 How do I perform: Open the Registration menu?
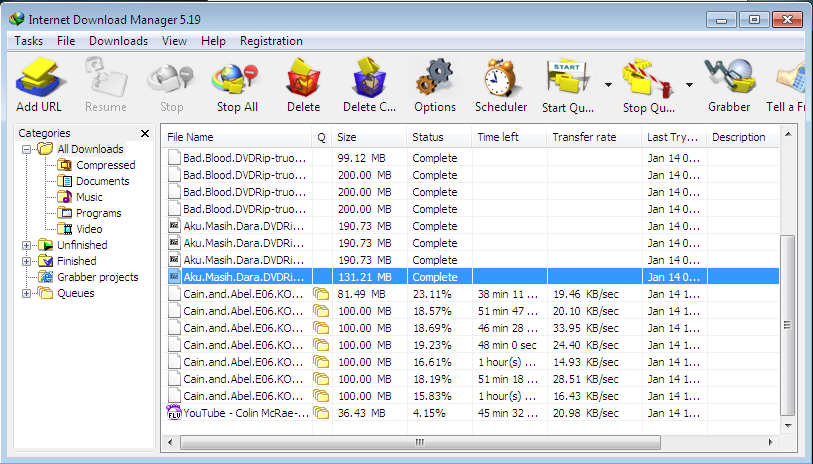271,41
